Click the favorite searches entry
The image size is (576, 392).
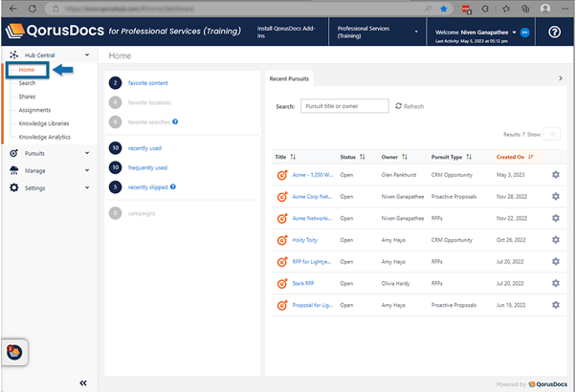tap(148, 121)
